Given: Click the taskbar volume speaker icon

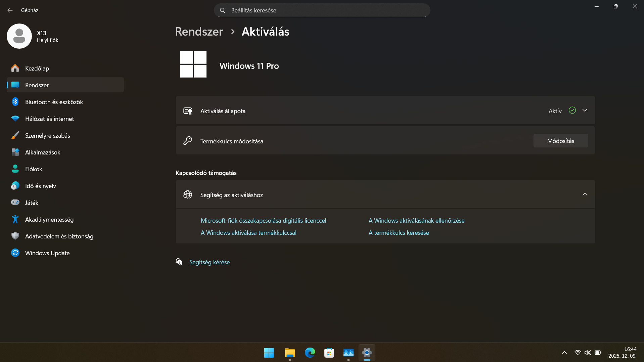Looking at the screenshot, I should click(x=588, y=353).
